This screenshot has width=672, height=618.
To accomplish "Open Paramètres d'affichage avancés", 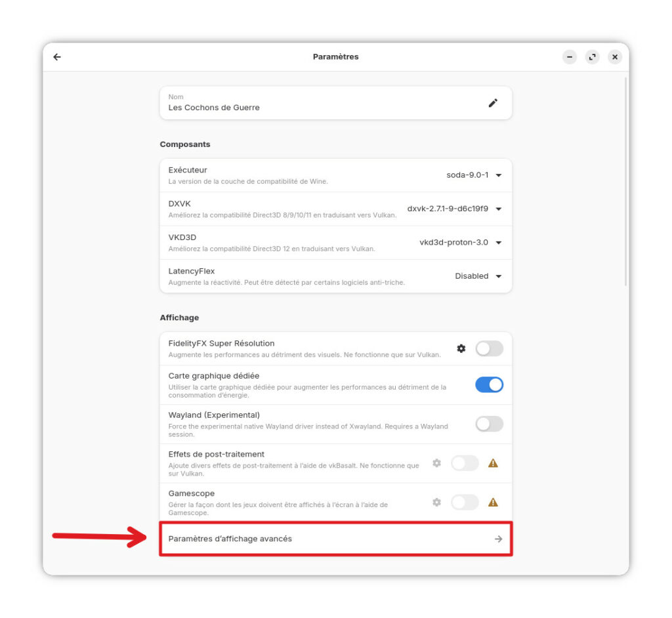I will [336, 539].
